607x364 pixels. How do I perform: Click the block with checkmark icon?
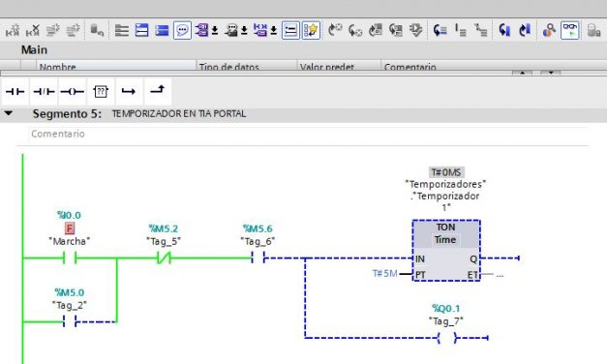[415, 30]
